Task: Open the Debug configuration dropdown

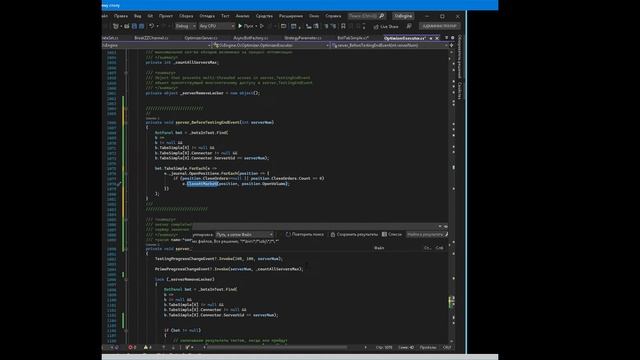Action: coord(185,26)
